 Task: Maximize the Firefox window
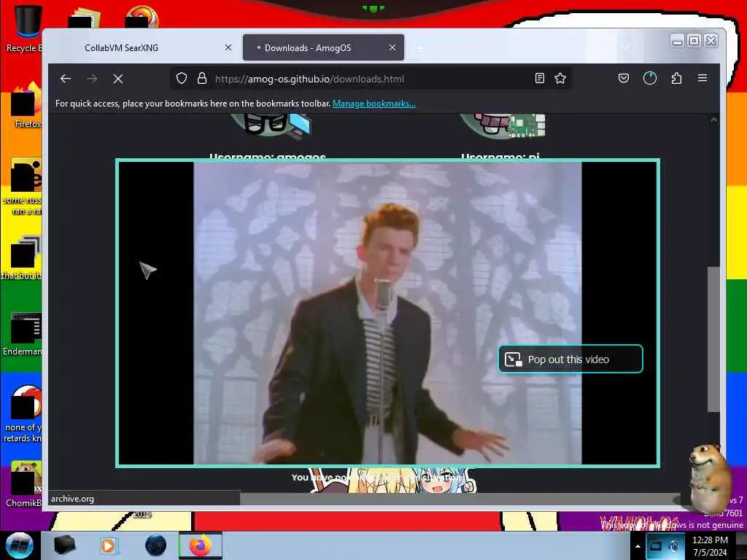point(694,41)
